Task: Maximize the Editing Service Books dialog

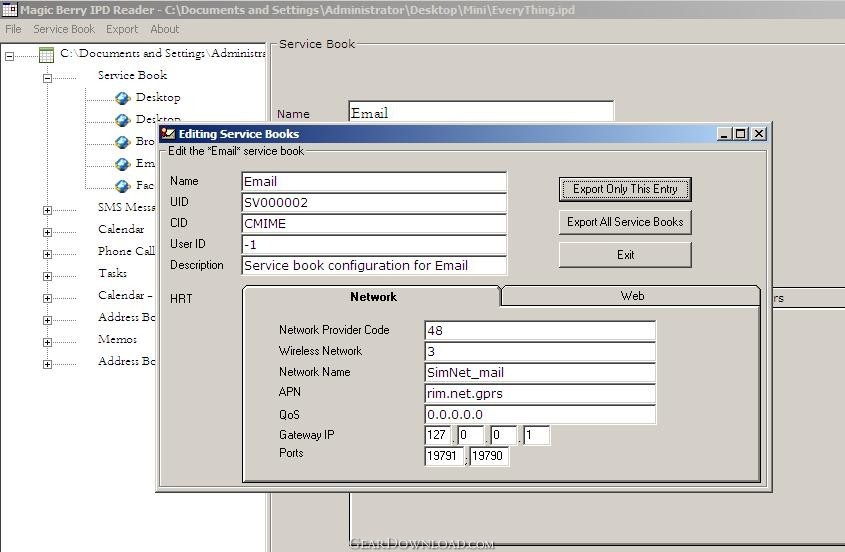Action: tap(741, 134)
